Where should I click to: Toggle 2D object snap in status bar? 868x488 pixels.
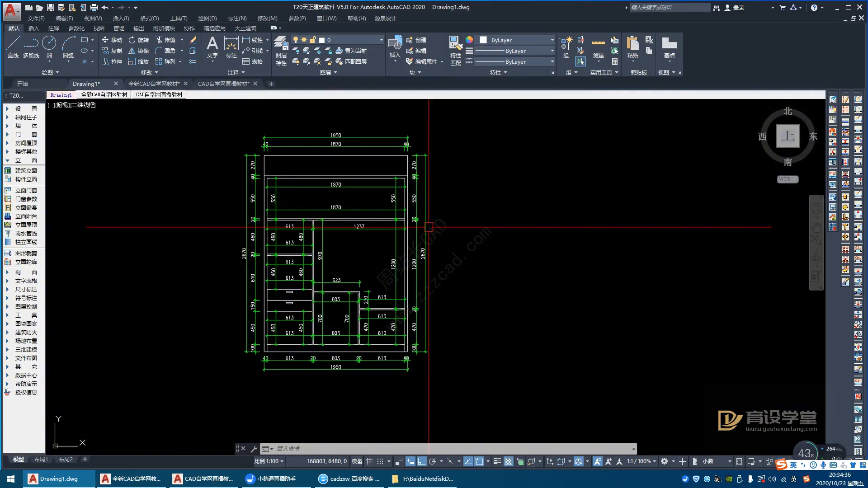(479, 461)
